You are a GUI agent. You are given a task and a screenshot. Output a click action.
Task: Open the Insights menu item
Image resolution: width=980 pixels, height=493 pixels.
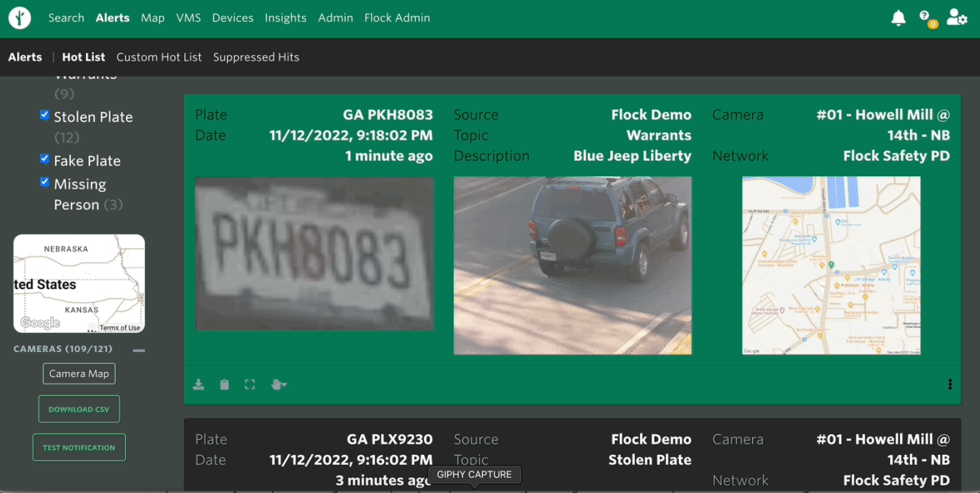click(285, 18)
